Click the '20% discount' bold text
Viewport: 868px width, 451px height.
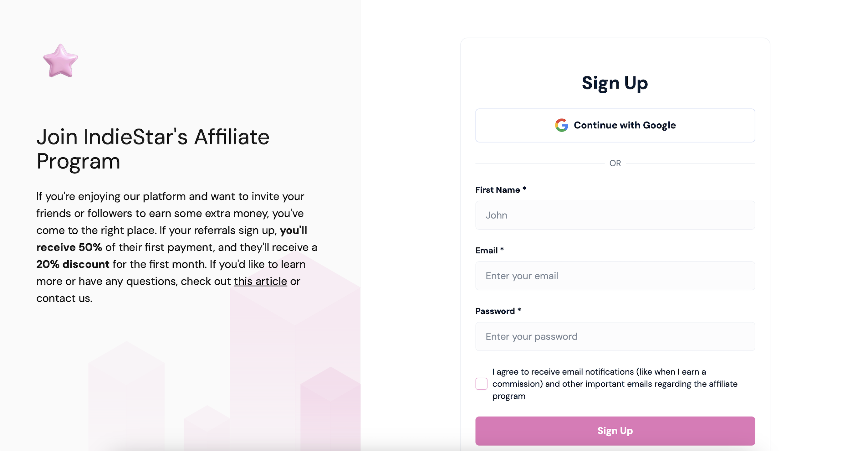[x=73, y=264]
